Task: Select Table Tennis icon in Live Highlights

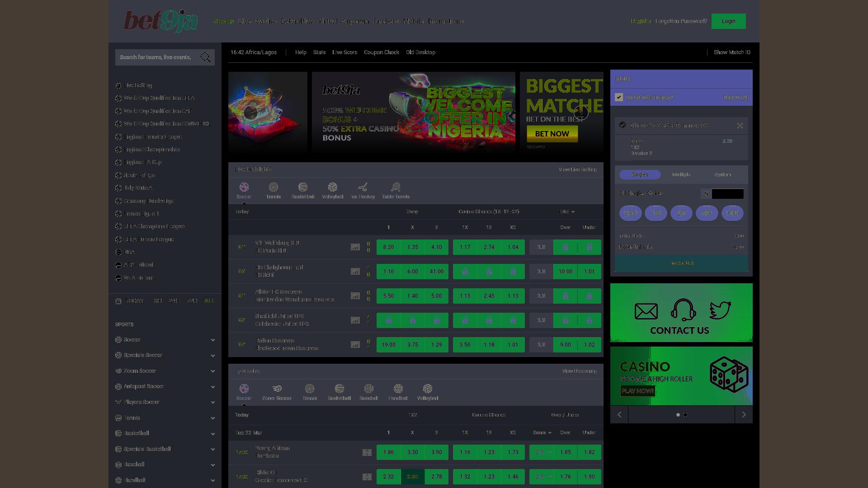Action: pyautogui.click(x=396, y=187)
